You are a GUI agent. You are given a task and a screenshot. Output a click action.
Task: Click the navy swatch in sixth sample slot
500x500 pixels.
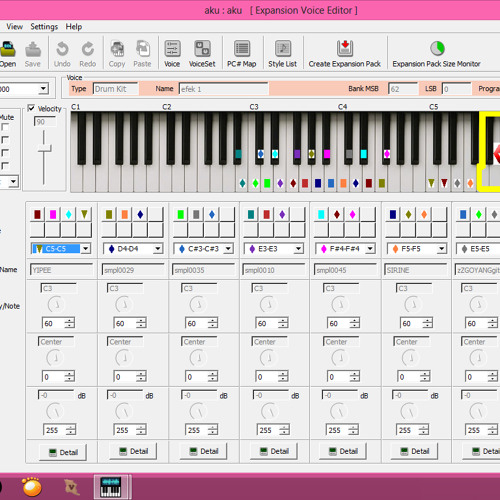click(x=393, y=214)
